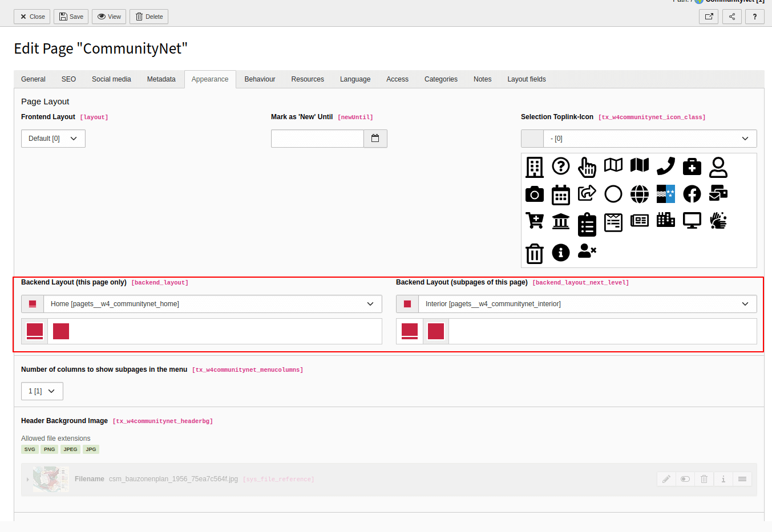The height and width of the screenshot is (532, 772).
Task: Choose the question mark circle icon
Action: (x=561, y=166)
